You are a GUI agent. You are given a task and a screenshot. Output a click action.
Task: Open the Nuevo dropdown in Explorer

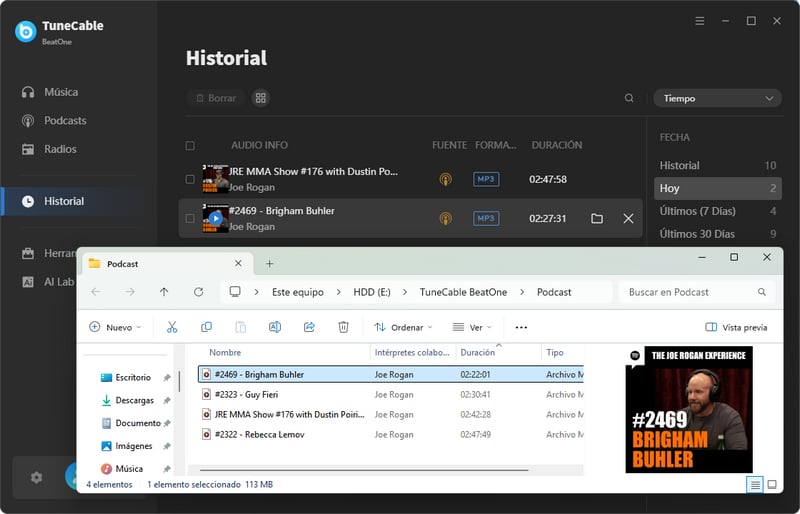[x=115, y=327]
